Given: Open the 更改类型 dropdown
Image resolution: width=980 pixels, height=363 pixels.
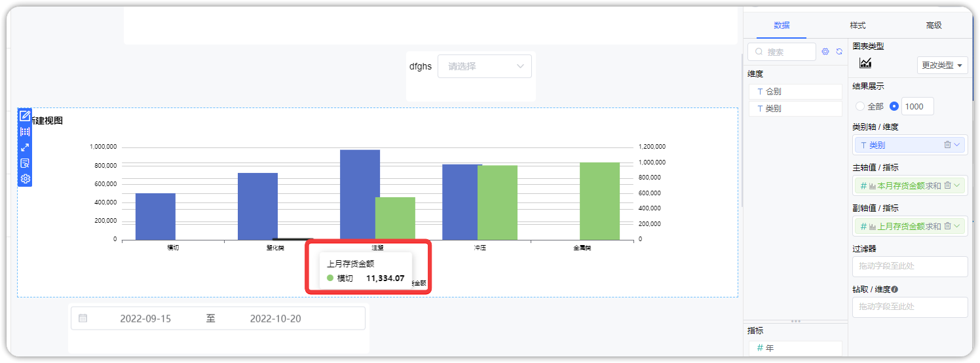Looking at the screenshot, I should coord(943,66).
